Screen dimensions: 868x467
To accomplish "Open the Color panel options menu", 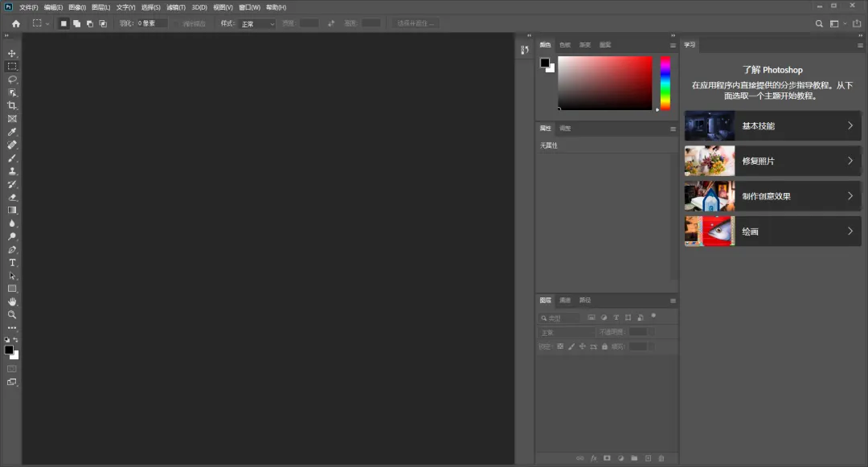I will click(673, 45).
